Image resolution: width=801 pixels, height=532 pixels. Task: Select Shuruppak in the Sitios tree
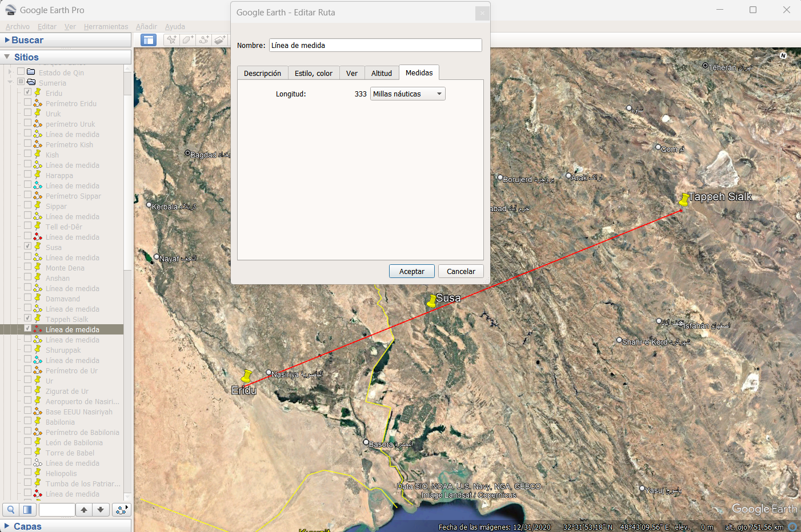[63, 350]
